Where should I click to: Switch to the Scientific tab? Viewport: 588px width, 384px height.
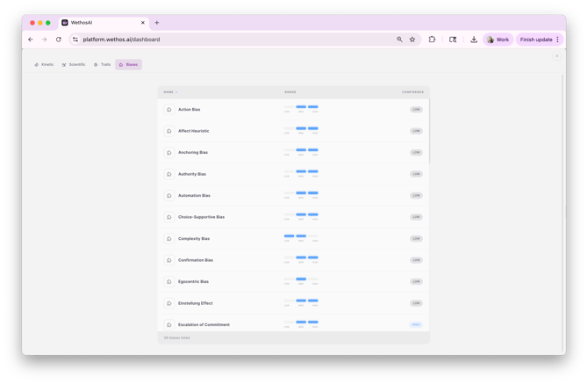click(74, 64)
